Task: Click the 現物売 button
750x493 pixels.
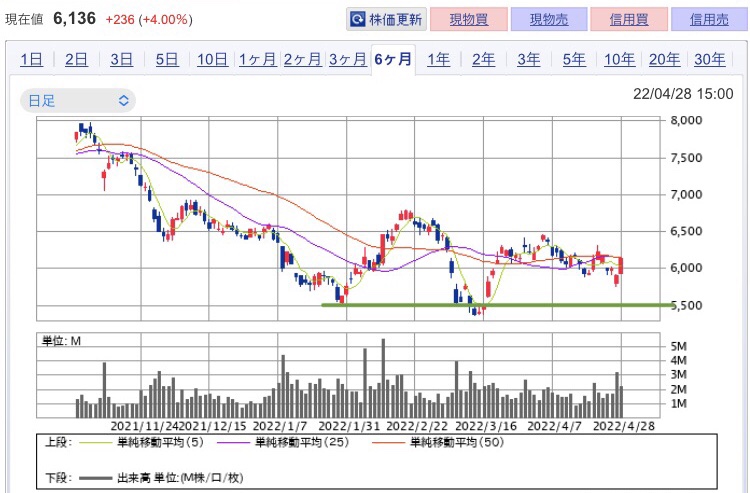Action: (549, 20)
